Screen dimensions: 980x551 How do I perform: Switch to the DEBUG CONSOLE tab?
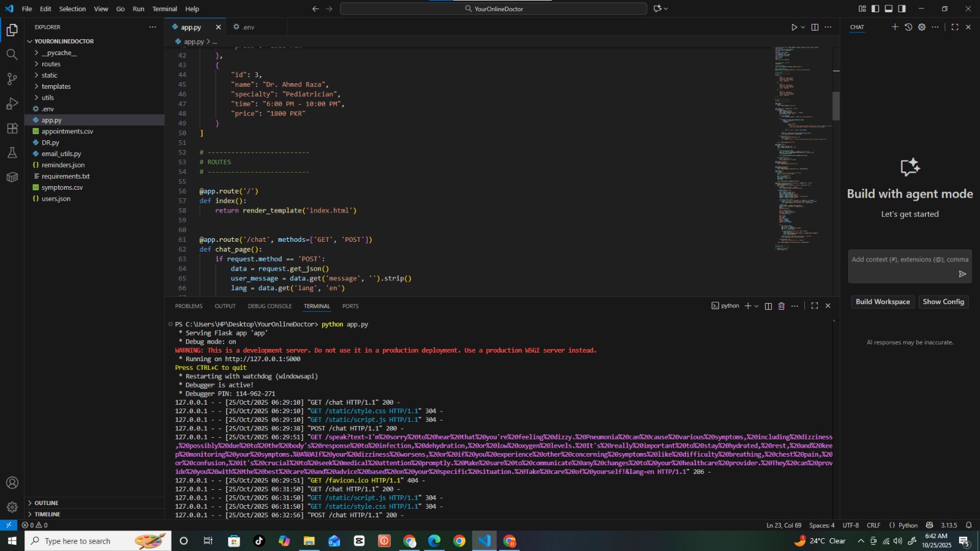269,306
